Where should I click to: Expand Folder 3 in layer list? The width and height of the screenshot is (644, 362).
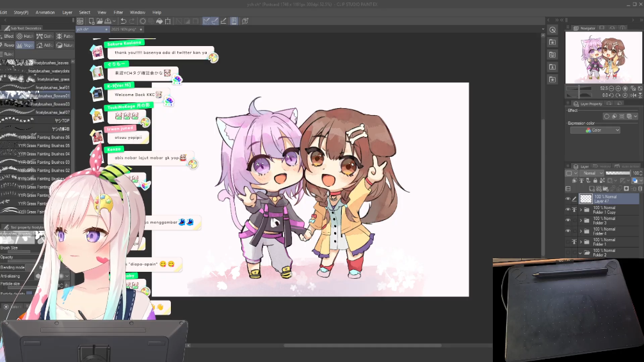[x=581, y=221]
